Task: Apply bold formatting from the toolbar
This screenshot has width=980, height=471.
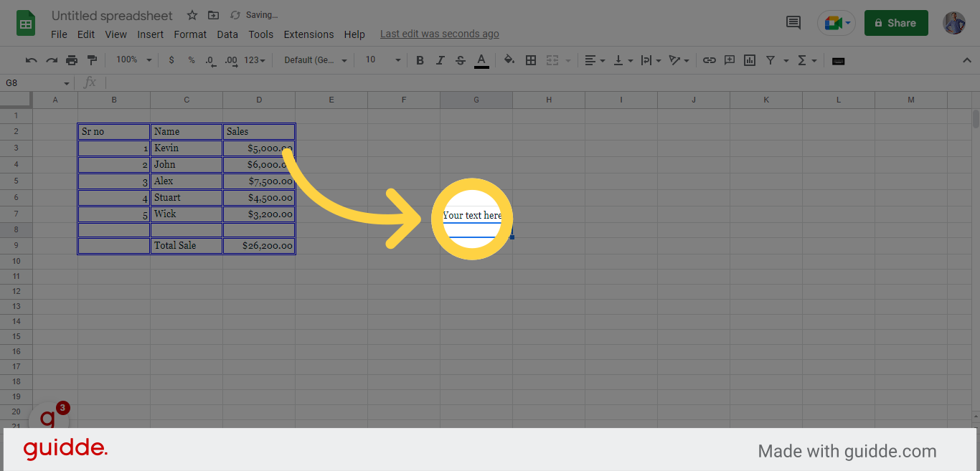Action: pyautogui.click(x=420, y=60)
